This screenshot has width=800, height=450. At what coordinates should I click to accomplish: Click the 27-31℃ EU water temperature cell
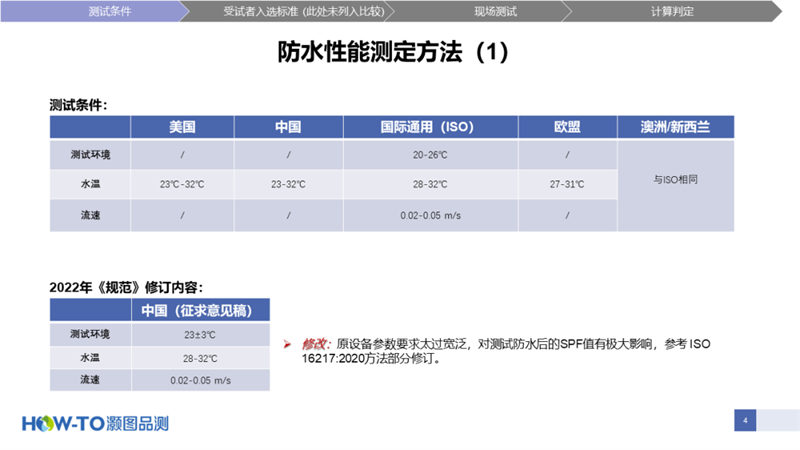tap(567, 185)
